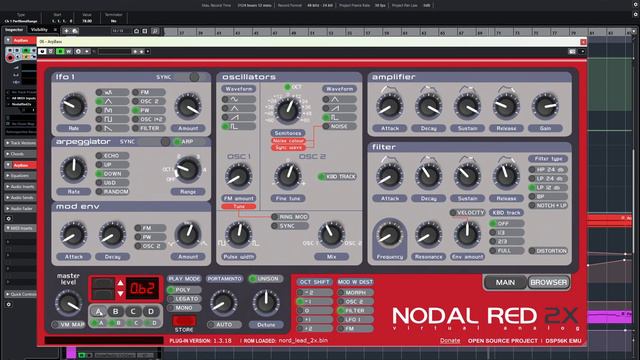Switch to BROWSER page
The image size is (640, 360).
point(548,282)
